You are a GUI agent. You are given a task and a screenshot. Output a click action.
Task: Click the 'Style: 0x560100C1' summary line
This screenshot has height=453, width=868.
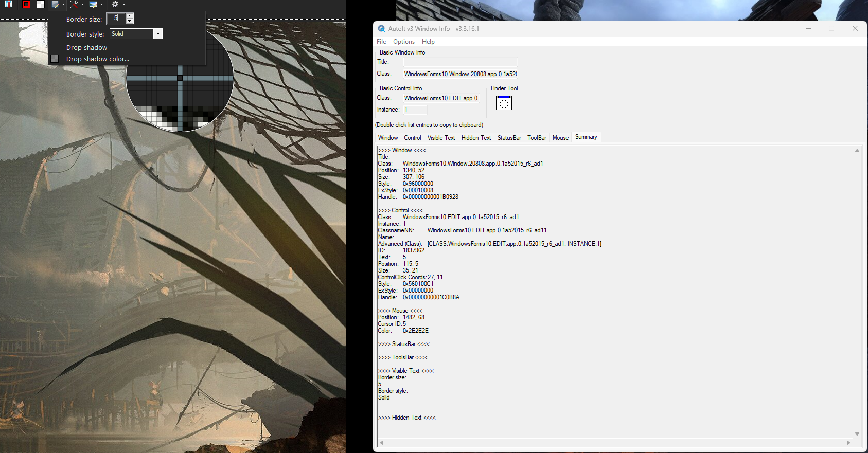coord(406,284)
